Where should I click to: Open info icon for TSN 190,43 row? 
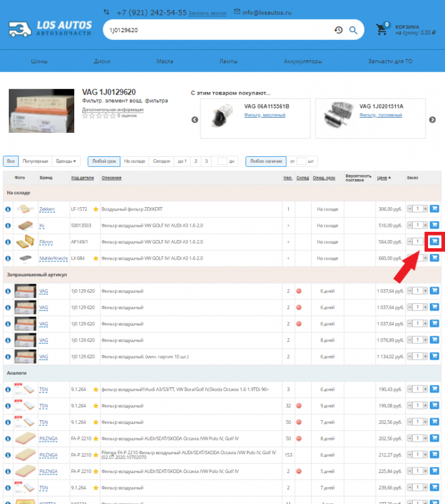8,389
